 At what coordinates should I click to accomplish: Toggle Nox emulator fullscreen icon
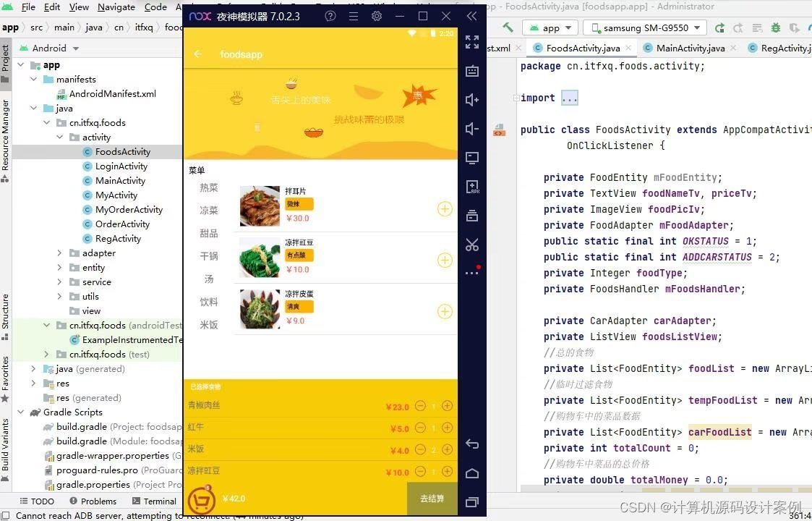(471, 42)
